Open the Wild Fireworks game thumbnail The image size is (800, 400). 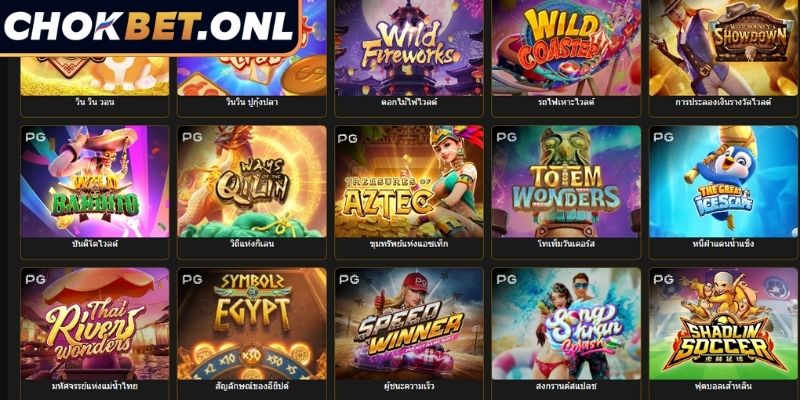point(409,48)
